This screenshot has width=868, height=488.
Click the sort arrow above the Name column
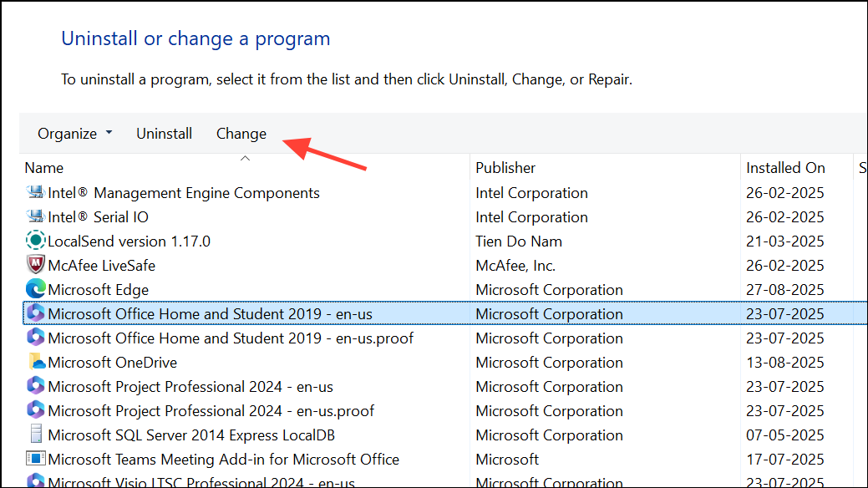(246, 159)
